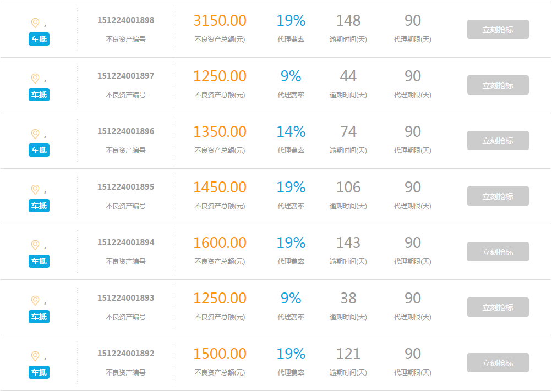This screenshot has height=392, width=552.
Task: Click 车抵 tag in asset 151224001898 row
Action: 39,39
